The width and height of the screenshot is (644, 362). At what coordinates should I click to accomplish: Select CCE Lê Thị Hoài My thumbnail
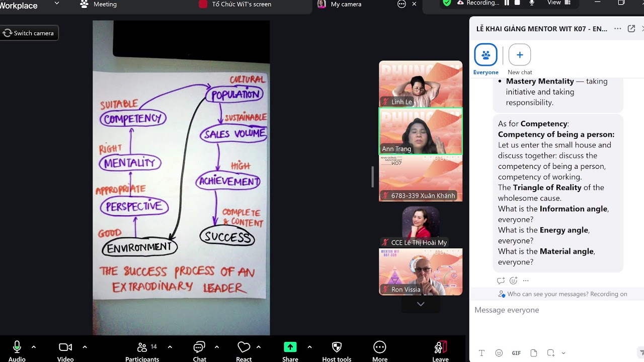421,225
